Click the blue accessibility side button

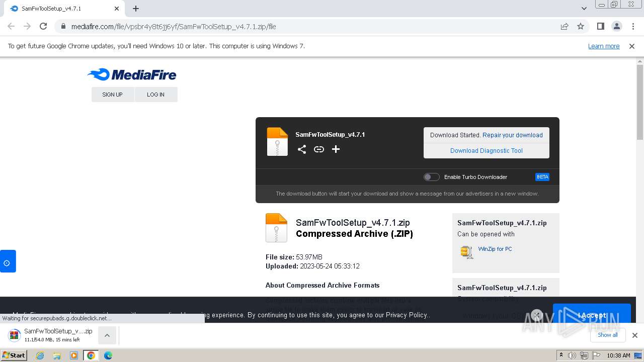point(8,261)
